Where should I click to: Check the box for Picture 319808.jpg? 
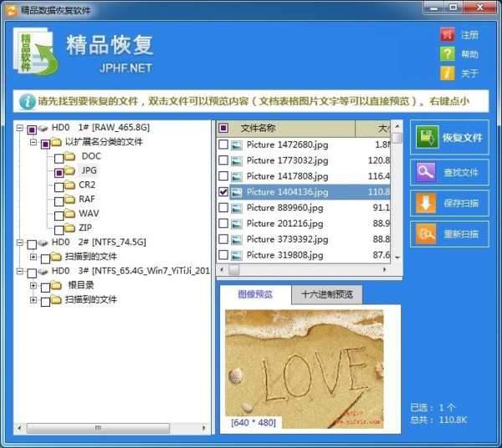click(223, 255)
